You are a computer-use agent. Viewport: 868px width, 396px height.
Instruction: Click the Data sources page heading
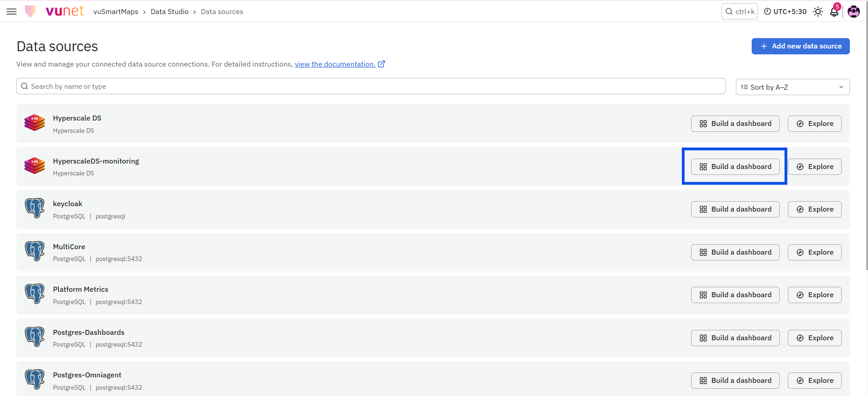coord(57,46)
